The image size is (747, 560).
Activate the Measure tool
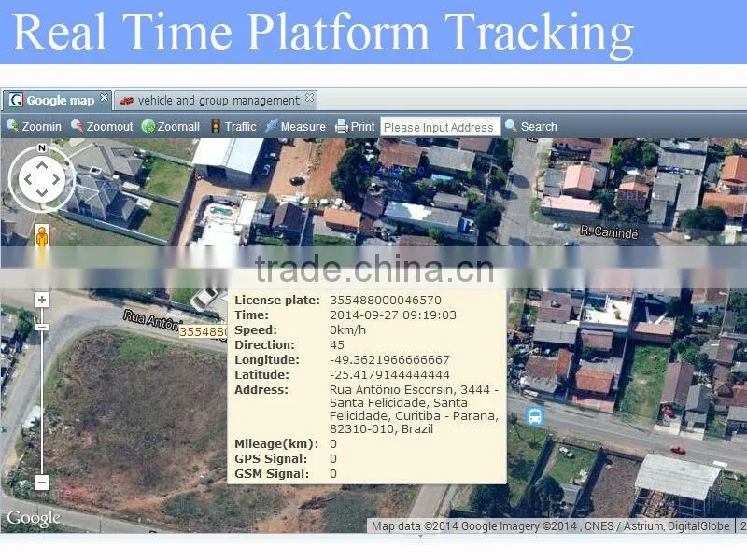(295, 126)
